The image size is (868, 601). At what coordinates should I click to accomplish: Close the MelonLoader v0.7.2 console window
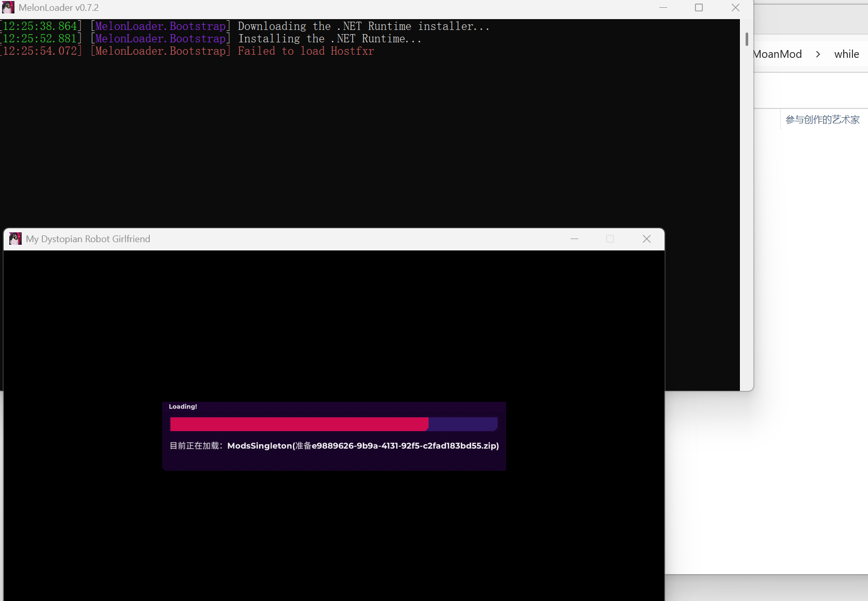point(736,8)
